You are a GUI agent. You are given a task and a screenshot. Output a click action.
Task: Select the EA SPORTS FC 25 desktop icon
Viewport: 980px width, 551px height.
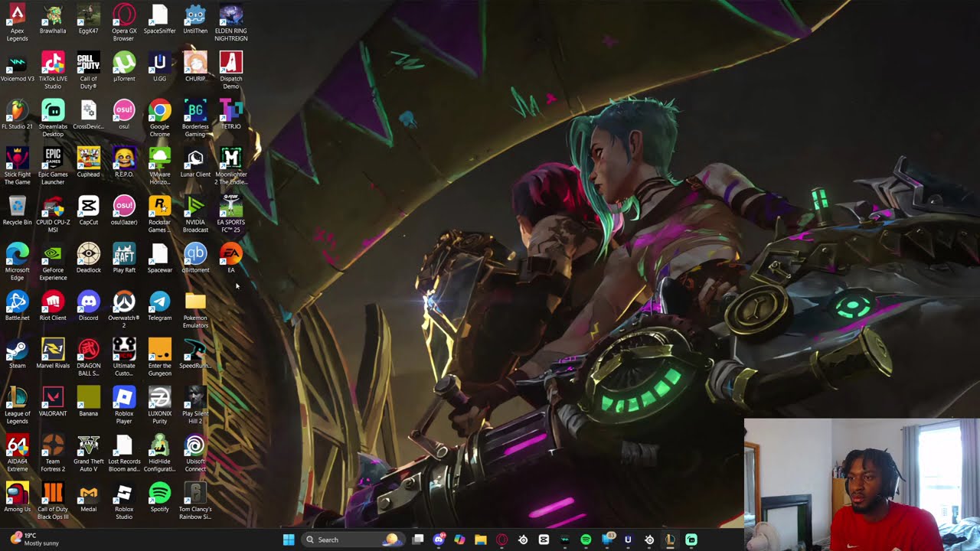(231, 214)
